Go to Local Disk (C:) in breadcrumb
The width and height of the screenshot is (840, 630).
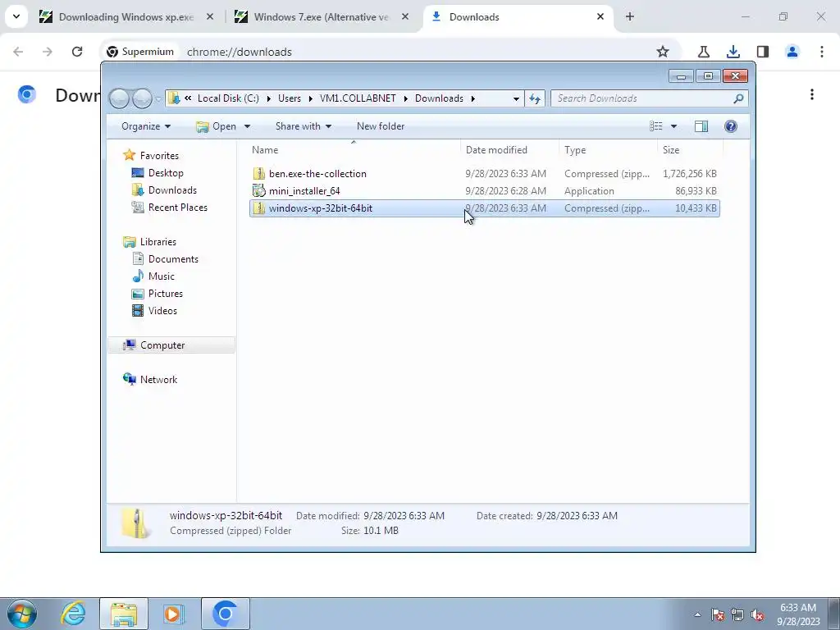(x=228, y=98)
